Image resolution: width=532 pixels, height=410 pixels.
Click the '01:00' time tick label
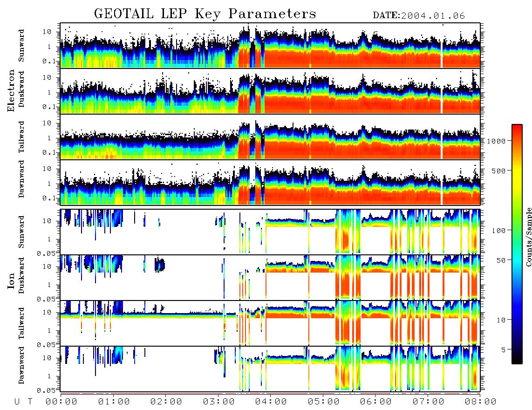114,402
